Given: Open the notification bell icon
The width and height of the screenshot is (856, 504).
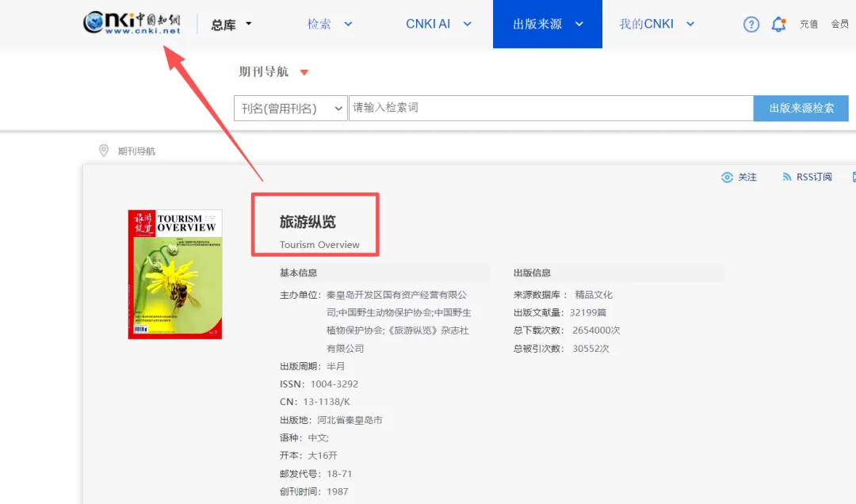Looking at the screenshot, I should click(x=778, y=24).
